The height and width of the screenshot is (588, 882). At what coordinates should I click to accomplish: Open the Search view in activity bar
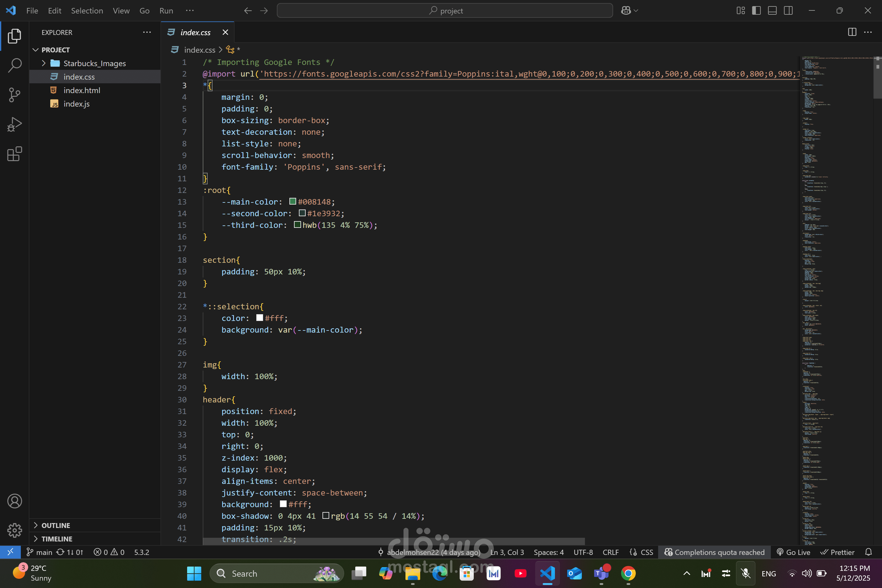15,65
